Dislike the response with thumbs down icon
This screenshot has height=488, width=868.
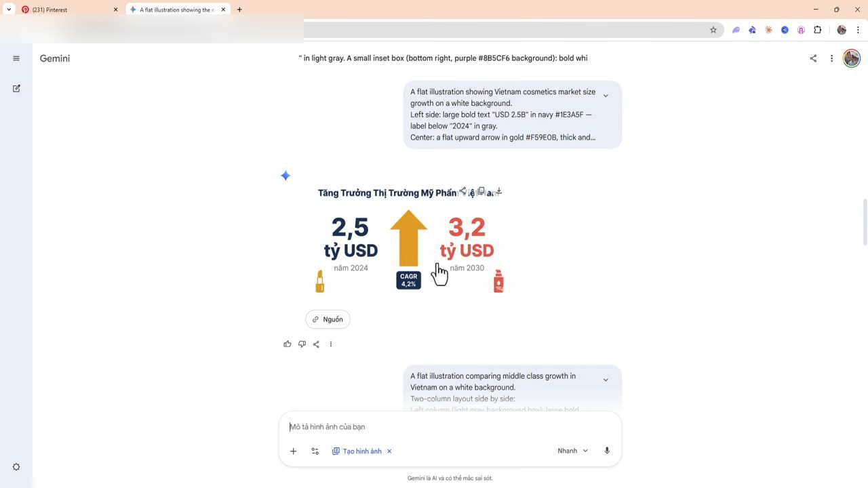pyautogui.click(x=302, y=344)
